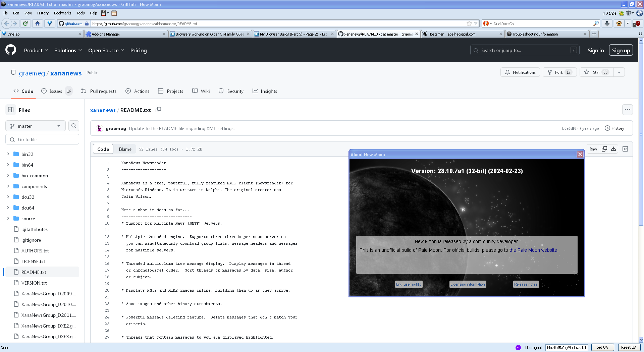The width and height of the screenshot is (644, 352).
Task: Download the raw README file icon
Action: coord(613,149)
